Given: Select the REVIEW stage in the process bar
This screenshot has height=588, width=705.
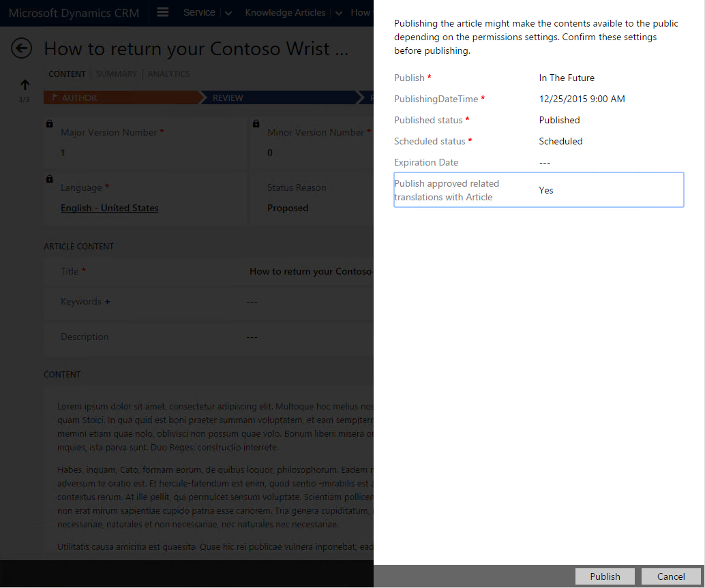Looking at the screenshot, I should (228, 97).
